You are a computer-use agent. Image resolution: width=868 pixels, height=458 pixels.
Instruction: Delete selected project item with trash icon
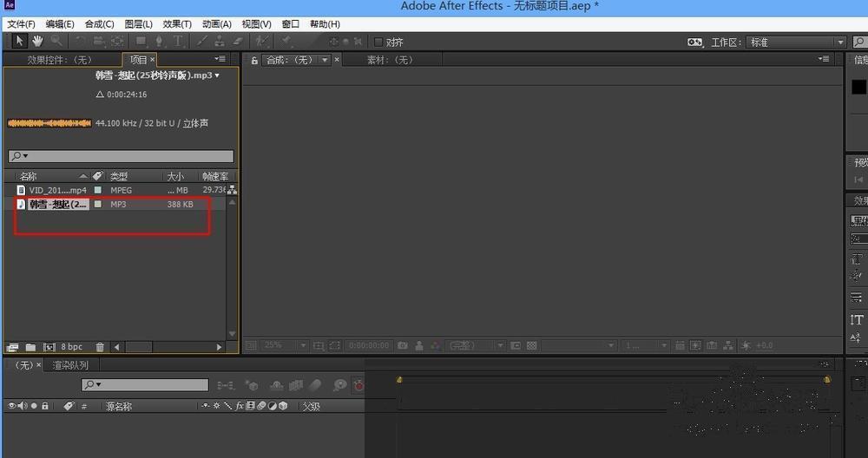point(100,347)
